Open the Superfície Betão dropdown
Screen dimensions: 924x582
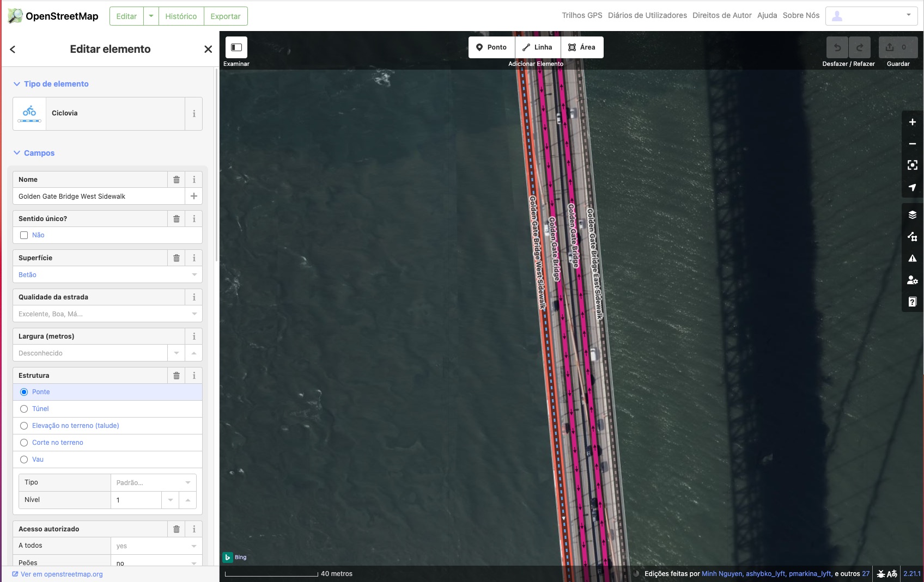click(x=107, y=275)
